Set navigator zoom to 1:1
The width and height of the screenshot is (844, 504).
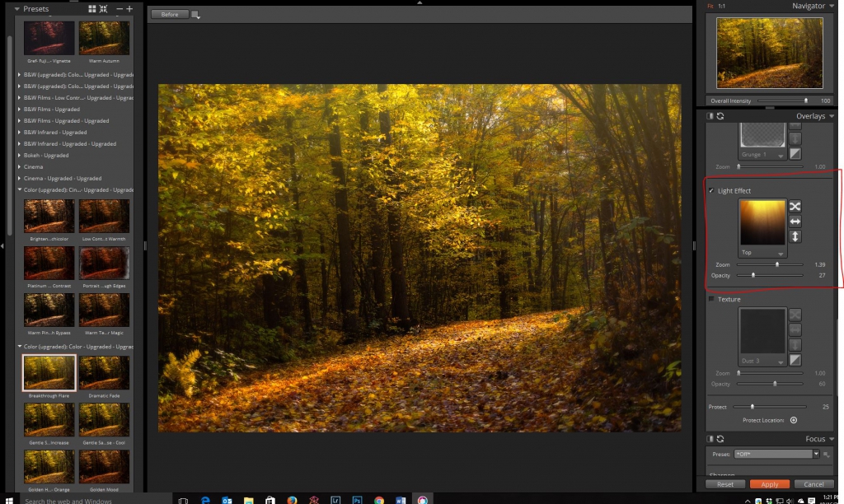point(721,6)
